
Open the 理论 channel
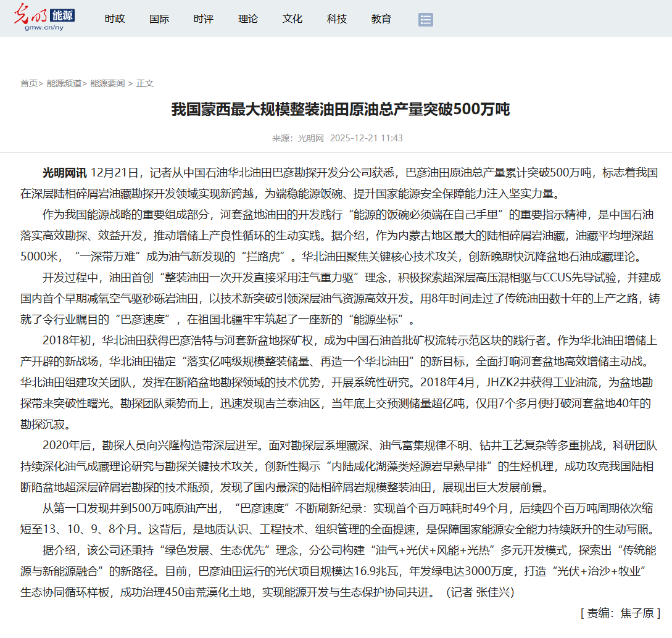point(248,19)
